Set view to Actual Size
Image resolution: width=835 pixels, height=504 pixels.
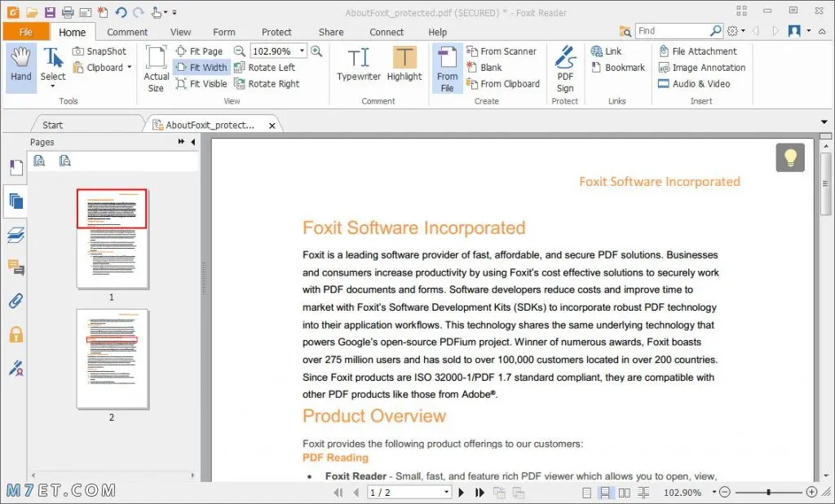coord(156,69)
